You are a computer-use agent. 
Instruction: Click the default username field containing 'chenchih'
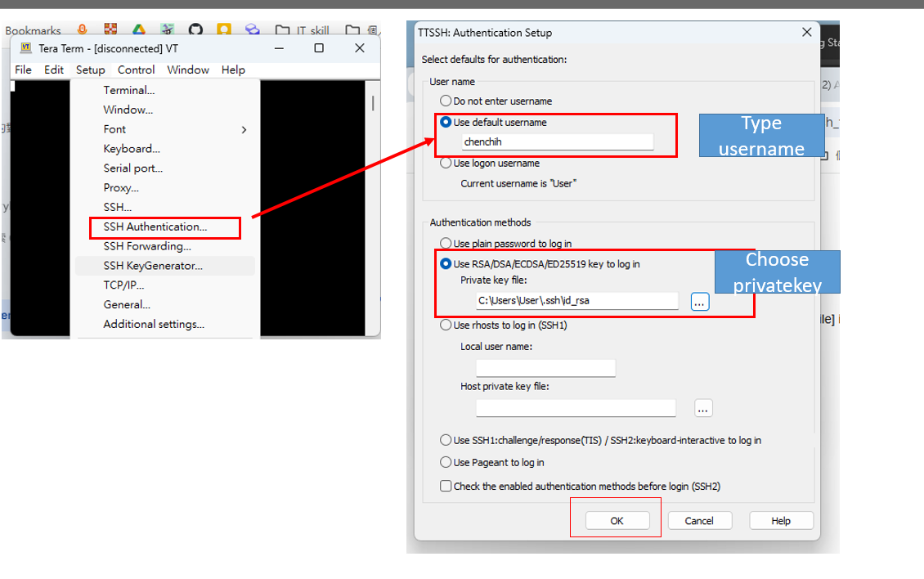558,142
